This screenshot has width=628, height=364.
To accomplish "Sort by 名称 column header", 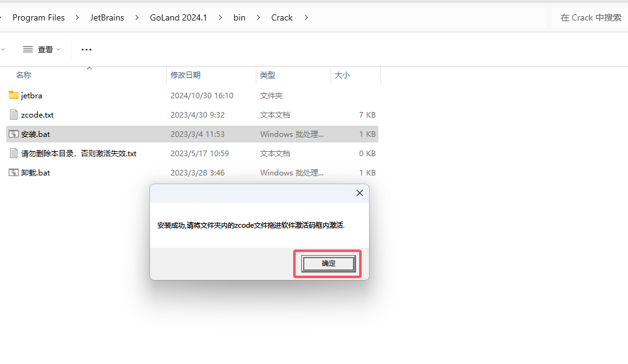I will coord(24,75).
